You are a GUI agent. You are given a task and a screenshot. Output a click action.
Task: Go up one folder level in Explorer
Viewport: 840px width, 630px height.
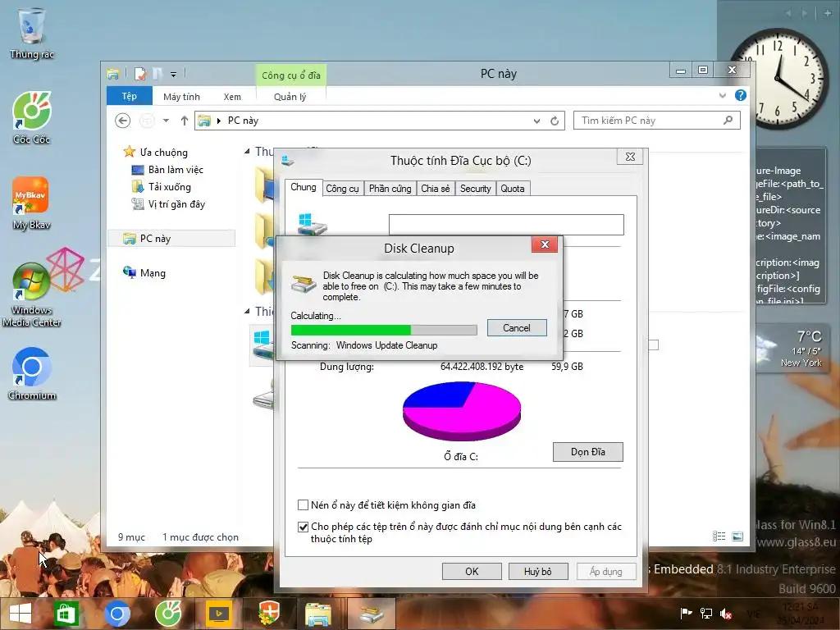185,121
